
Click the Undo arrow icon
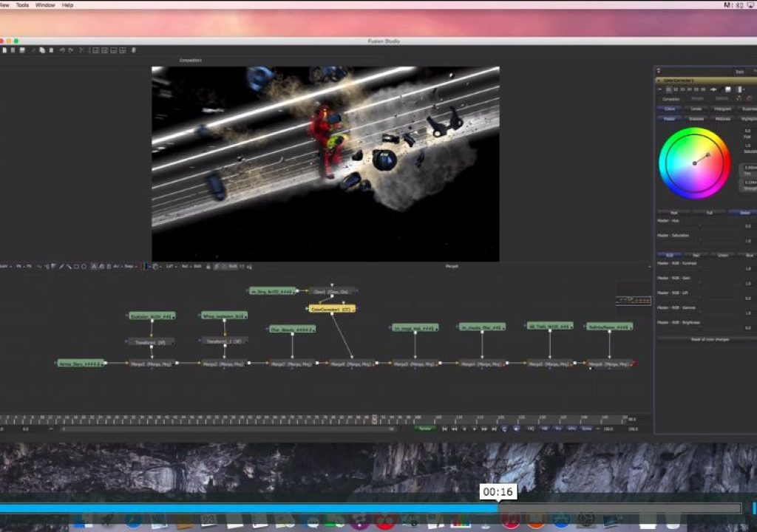pyautogui.click(x=62, y=50)
